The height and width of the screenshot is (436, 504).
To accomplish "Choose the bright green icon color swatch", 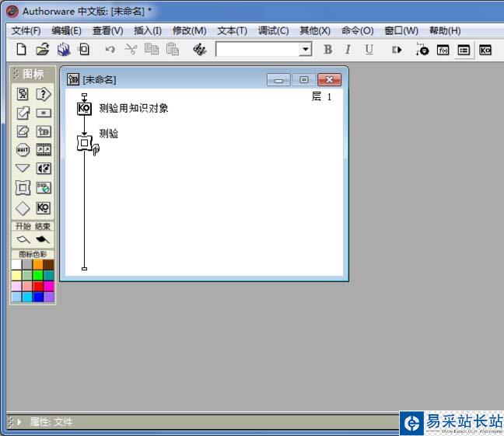I will [38, 275].
